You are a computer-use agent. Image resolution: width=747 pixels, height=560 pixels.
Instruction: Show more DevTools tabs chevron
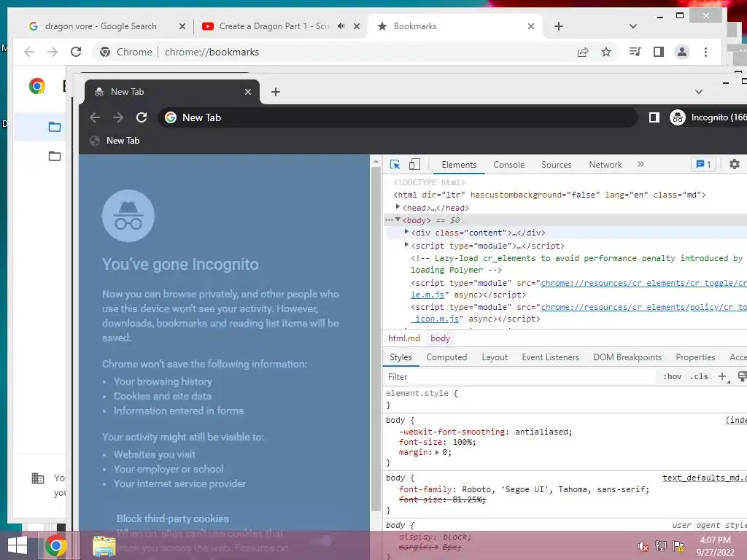[x=640, y=164]
